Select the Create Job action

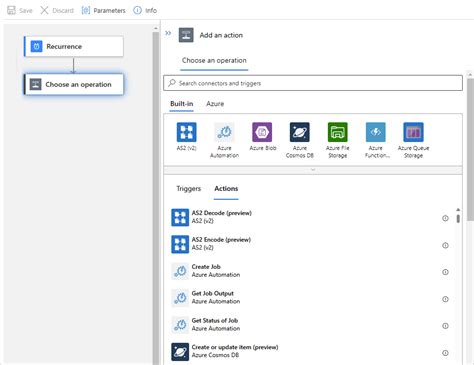[309, 271]
